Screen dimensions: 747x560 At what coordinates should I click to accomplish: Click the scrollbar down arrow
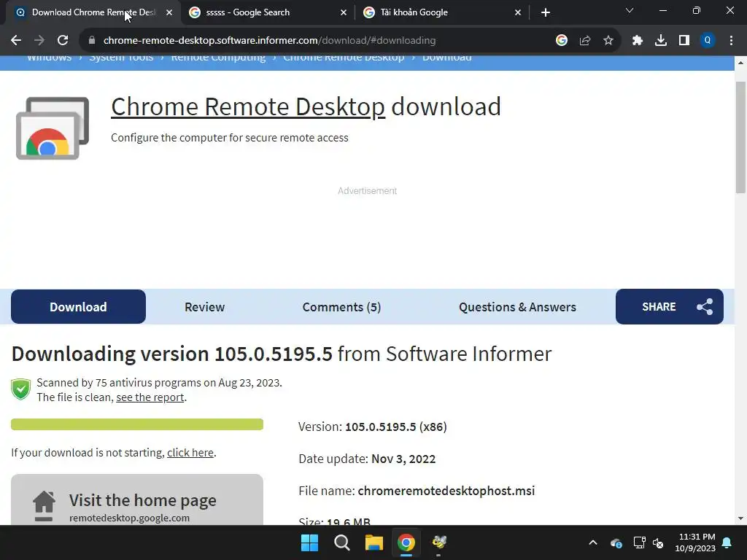(740, 518)
